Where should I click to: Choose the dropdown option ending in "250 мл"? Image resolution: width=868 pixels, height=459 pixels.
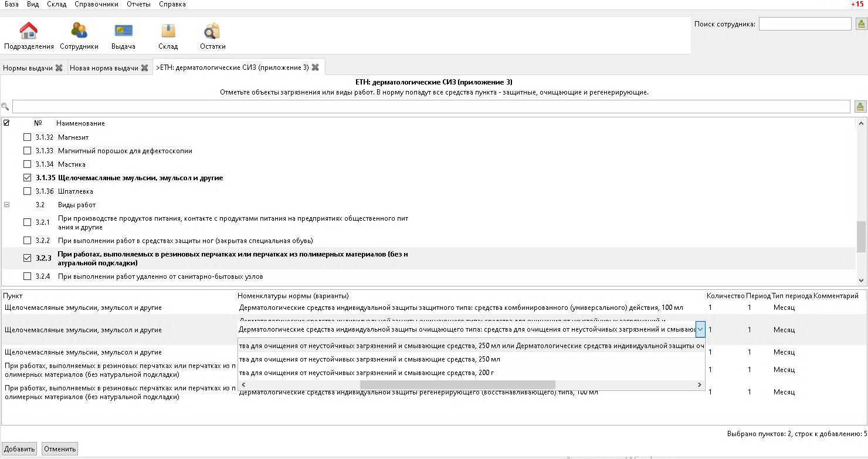(471, 359)
